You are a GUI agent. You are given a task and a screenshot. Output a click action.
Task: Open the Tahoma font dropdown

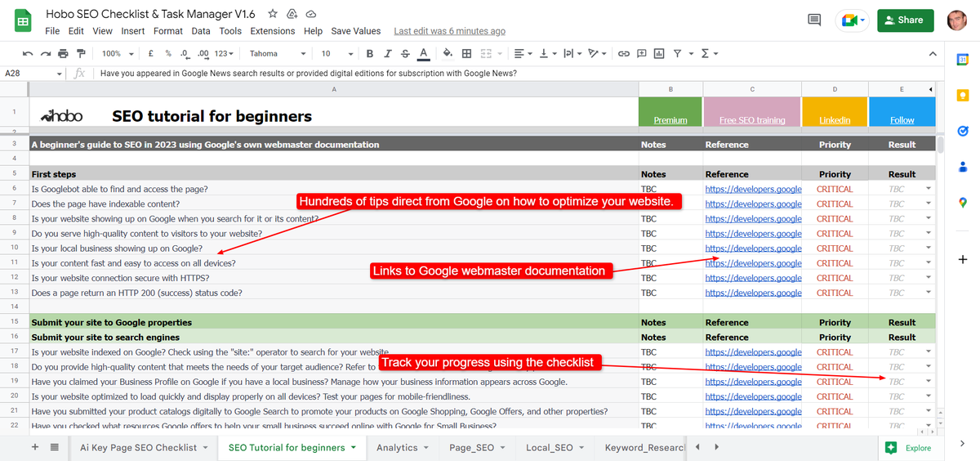pos(278,54)
